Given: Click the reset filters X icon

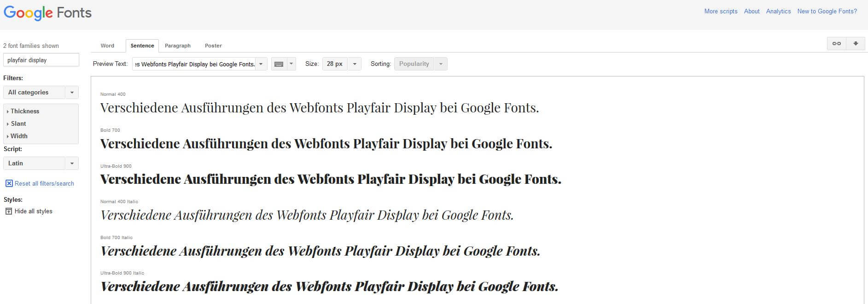Looking at the screenshot, I should point(9,183).
